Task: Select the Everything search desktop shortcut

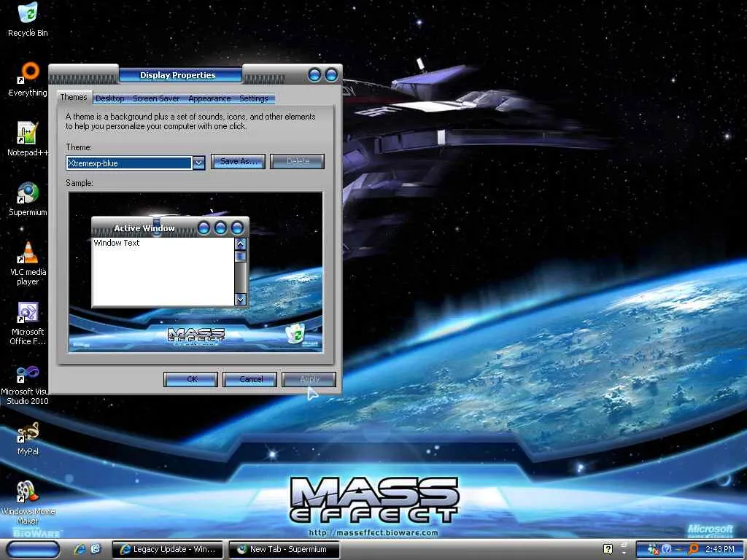Action: pyautogui.click(x=28, y=79)
